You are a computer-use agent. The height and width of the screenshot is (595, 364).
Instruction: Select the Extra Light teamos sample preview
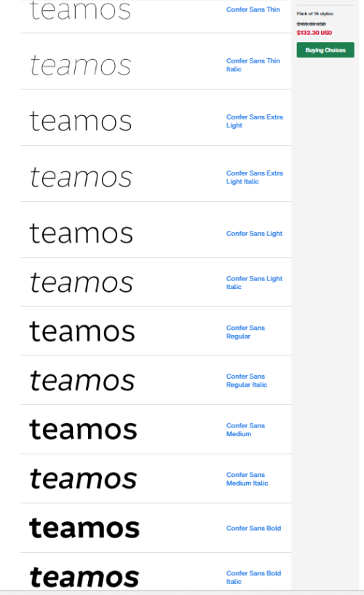pyautogui.click(x=80, y=121)
